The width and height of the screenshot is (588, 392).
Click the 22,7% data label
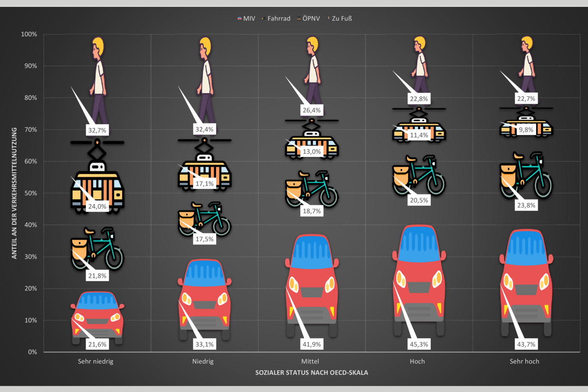click(526, 99)
